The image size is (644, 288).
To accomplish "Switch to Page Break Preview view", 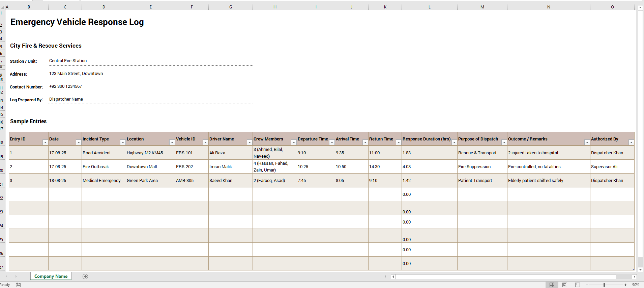I will click(x=578, y=285).
